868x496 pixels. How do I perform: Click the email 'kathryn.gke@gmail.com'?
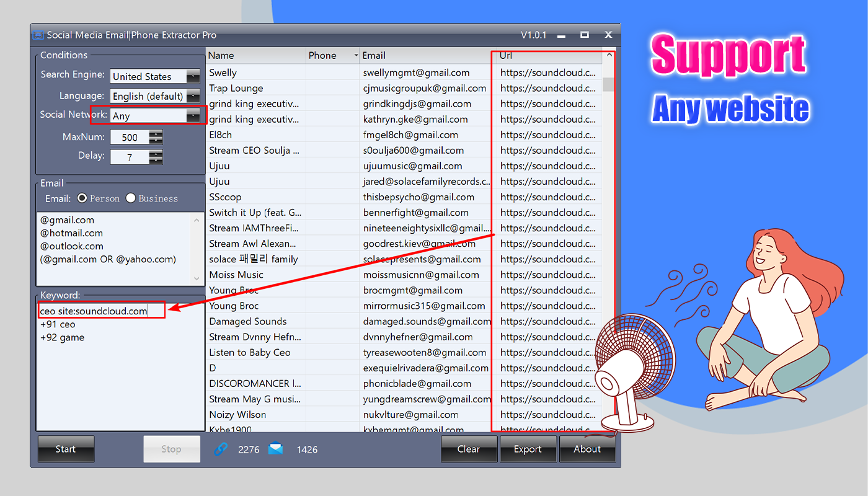pos(415,119)
